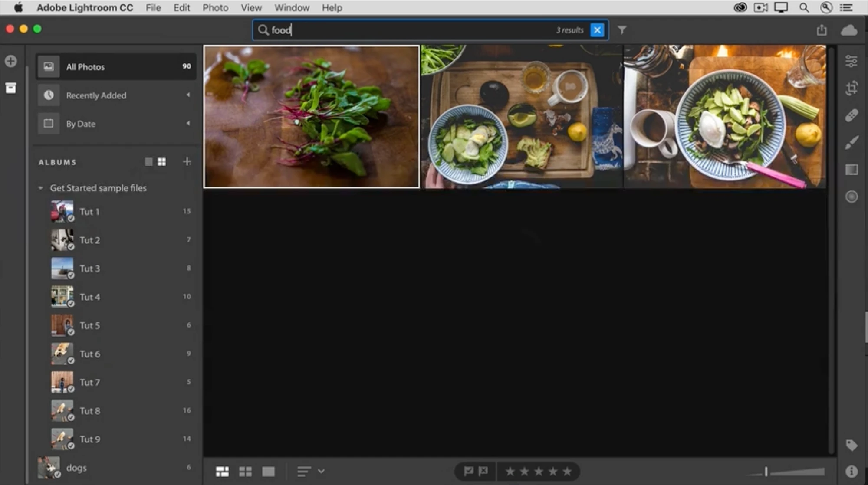Screen dimensions: 868x485
Task: Open the Tut 6 album thumbnail
Action: [61, 354]
